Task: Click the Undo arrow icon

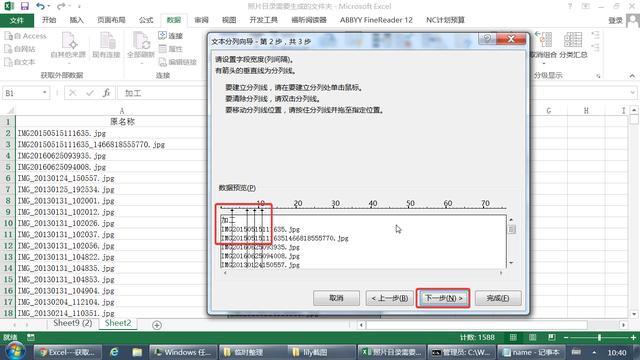Action: [40, 6]
